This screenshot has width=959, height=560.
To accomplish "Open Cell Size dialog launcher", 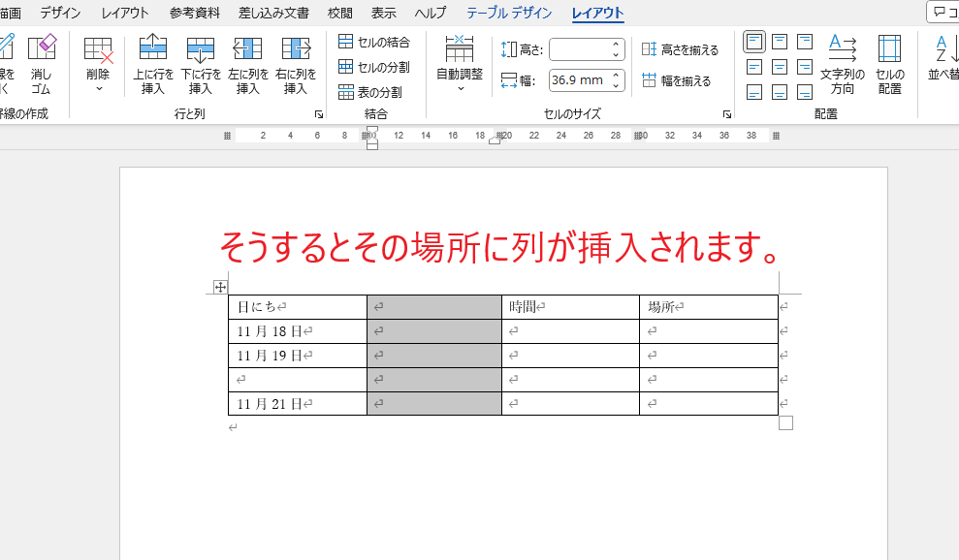I will pyautogui.click(x=726, y=114).
